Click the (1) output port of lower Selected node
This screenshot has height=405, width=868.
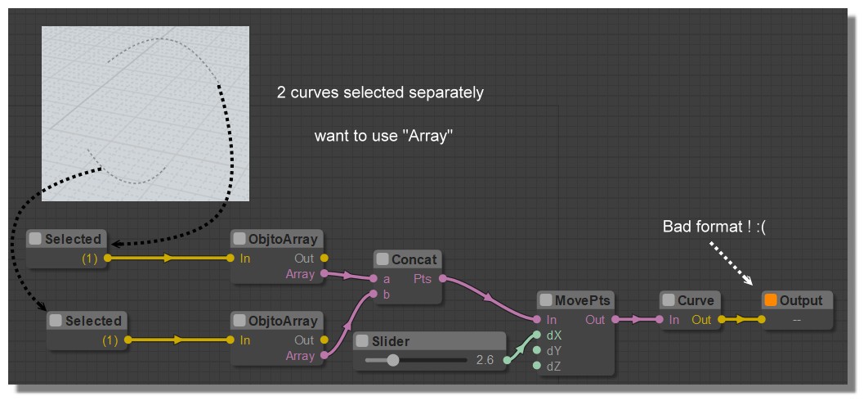click(x=128, y=340)
